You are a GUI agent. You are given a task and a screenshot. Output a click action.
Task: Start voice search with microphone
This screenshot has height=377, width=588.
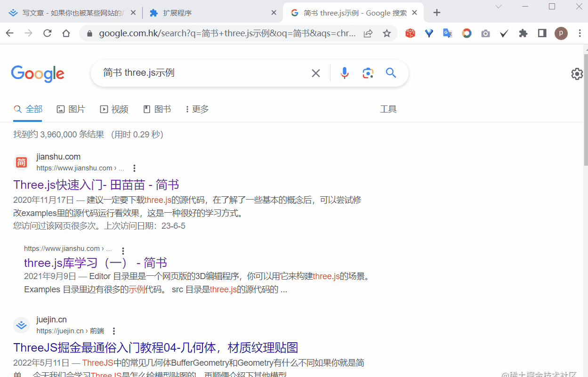(x=345, y=73)
